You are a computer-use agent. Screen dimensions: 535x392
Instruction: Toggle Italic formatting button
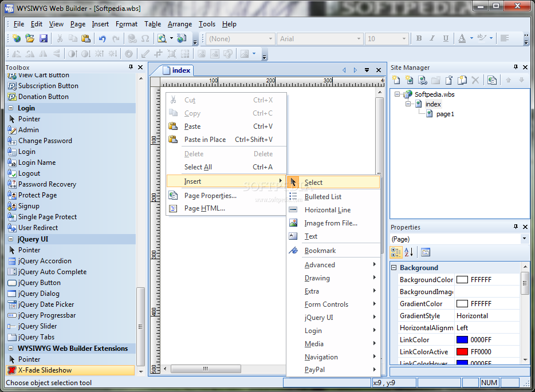(432, 38)
